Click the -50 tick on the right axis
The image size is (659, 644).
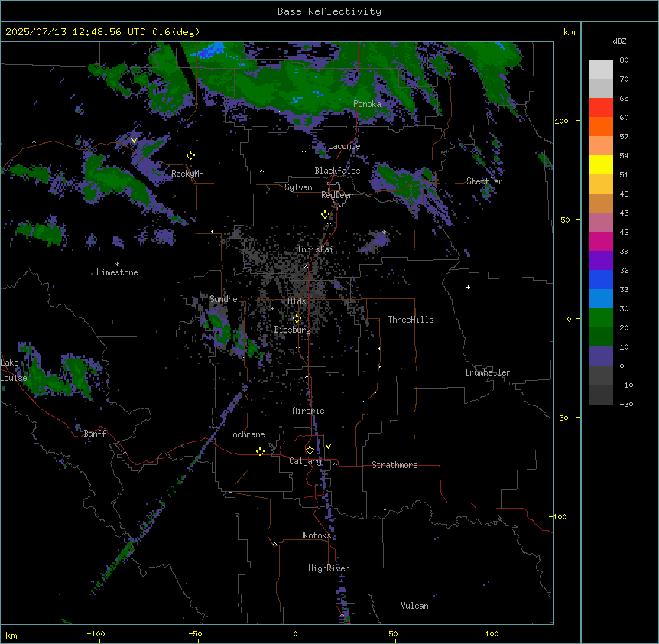click(561, 418)
